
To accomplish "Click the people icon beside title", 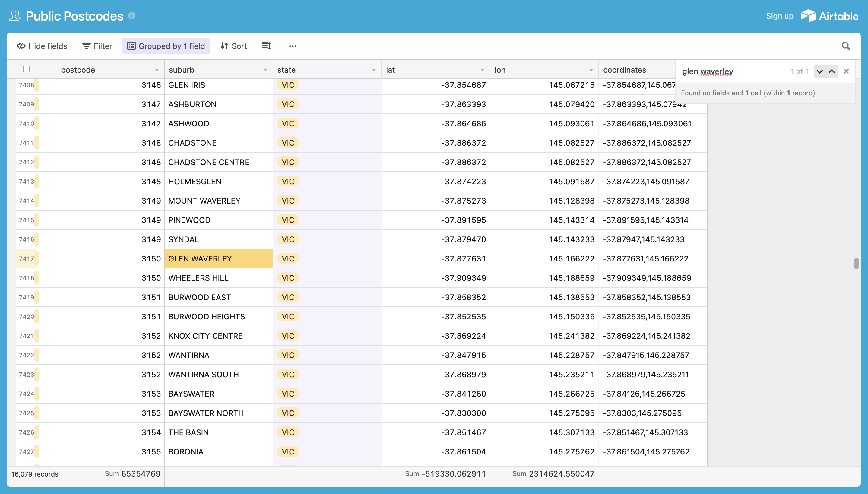I will click(x=15, y=16).
